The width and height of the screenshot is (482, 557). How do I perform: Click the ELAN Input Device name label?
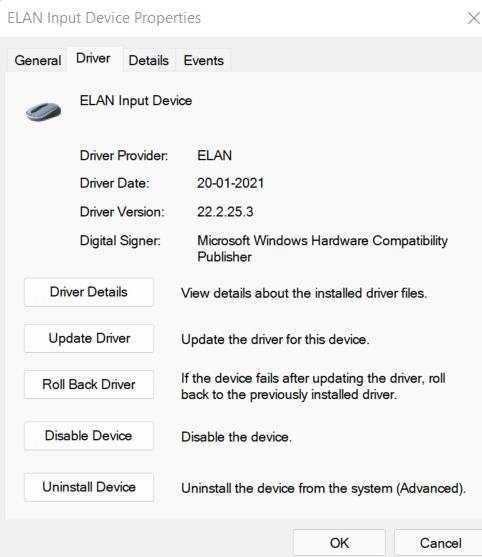[x=136, y=101]
